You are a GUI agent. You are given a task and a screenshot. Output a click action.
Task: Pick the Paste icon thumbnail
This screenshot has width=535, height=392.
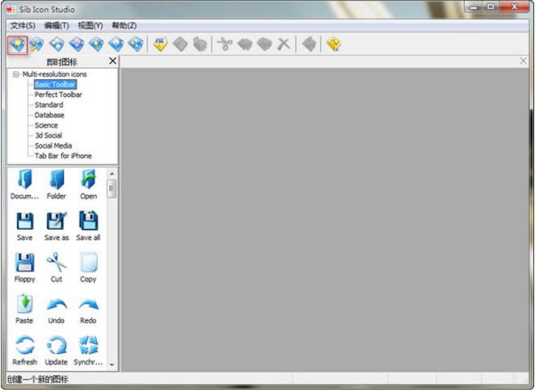(x=24, y=306)
